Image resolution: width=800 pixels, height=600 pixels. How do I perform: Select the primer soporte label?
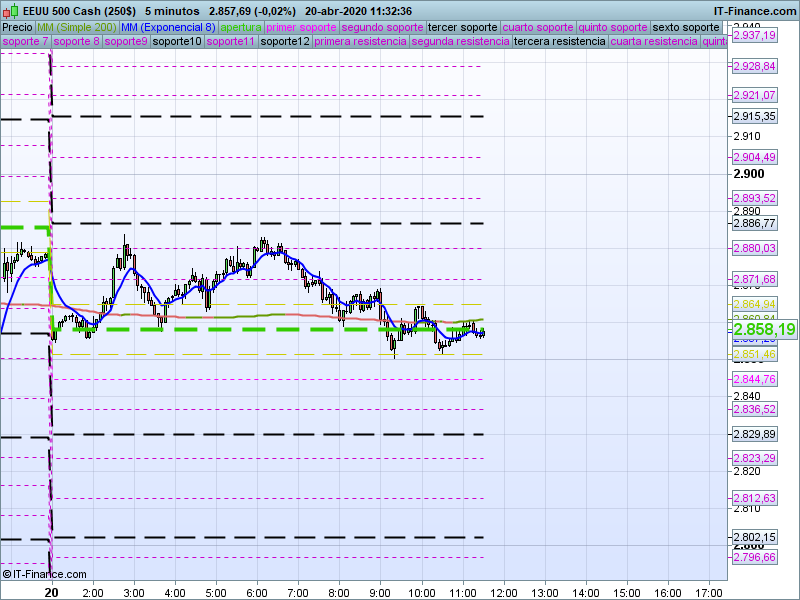coord(301,27)
